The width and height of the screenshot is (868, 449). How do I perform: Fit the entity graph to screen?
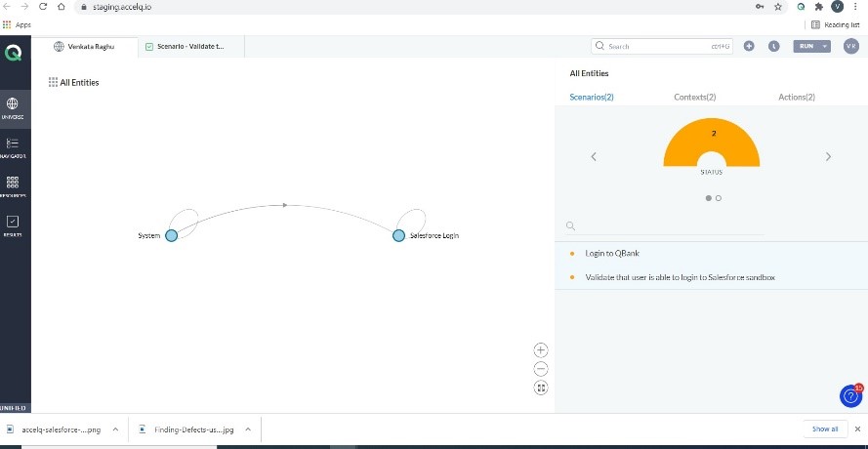(x=541, y=388)
